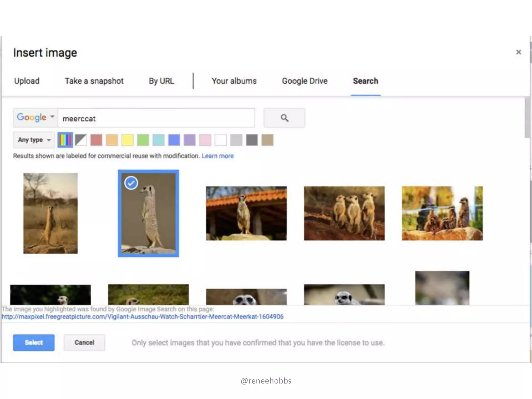This screenshot has height=399, width=532.
Task: Click the meerccat search input field
Action: tap(156, 118)
